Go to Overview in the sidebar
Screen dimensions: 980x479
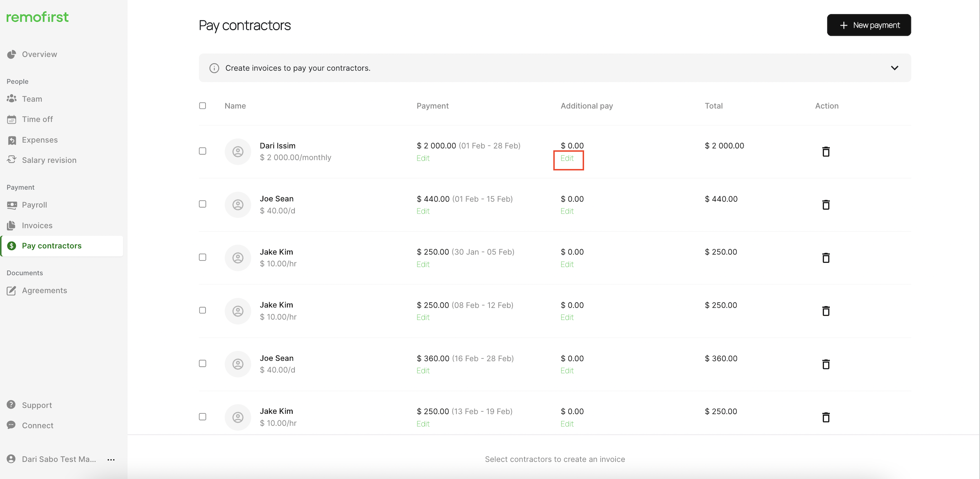(x=40, y=54)
